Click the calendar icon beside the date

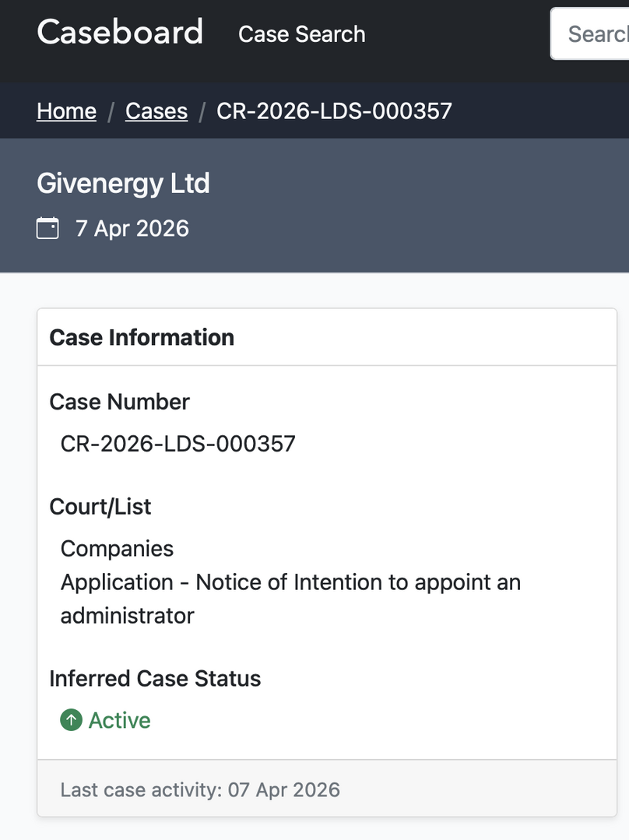47,229
